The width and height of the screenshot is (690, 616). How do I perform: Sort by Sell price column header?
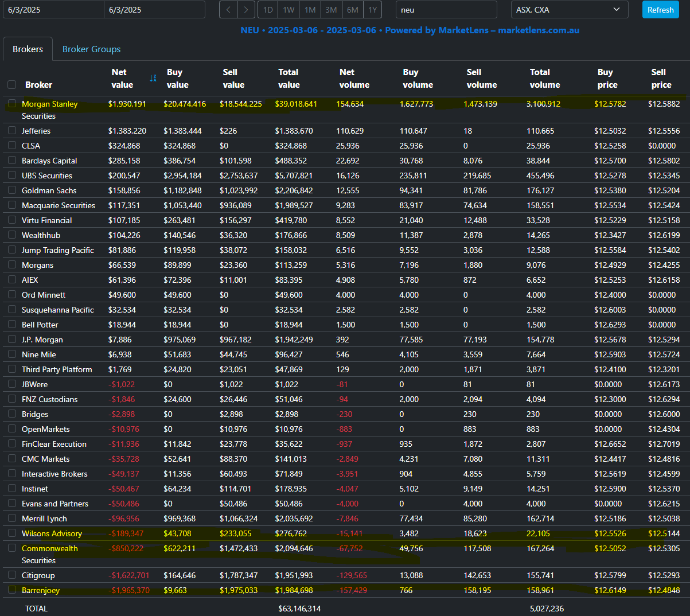click(661, 79)
